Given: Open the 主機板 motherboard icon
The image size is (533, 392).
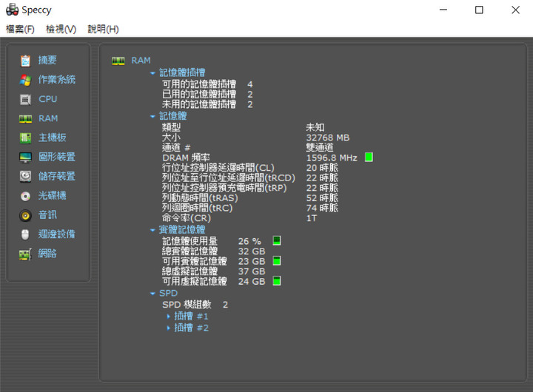Looking at the screenshot, I should click(x=25, y=138).
